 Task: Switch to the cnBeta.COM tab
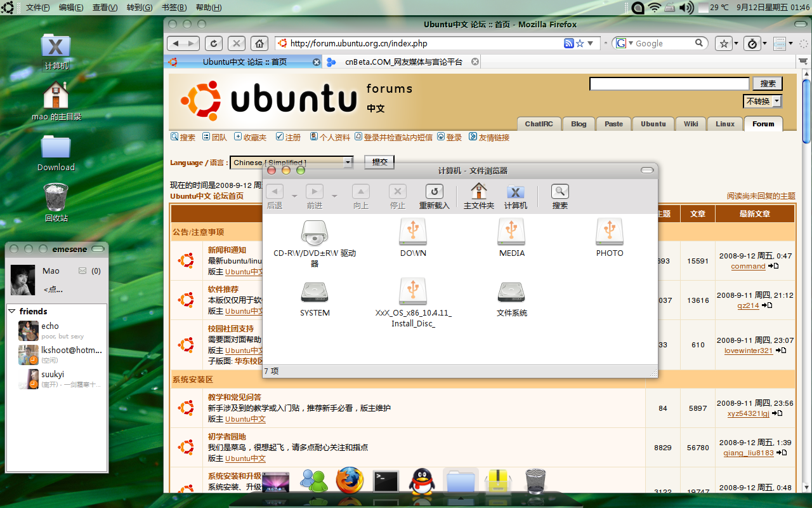402,62
